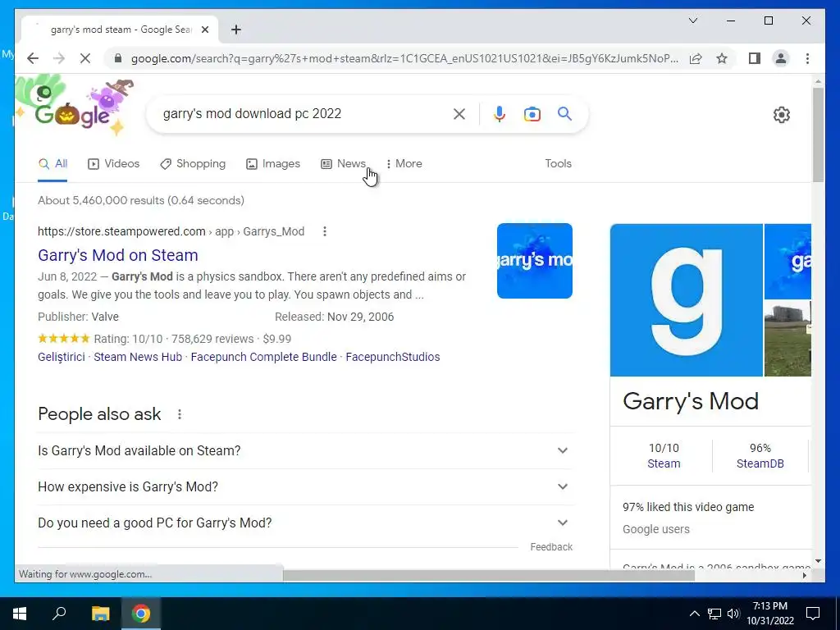Viewport: 840px width, 630px height.
Task: Click the Garry's Mod knowledge panel title
Action: click(691, 401)
